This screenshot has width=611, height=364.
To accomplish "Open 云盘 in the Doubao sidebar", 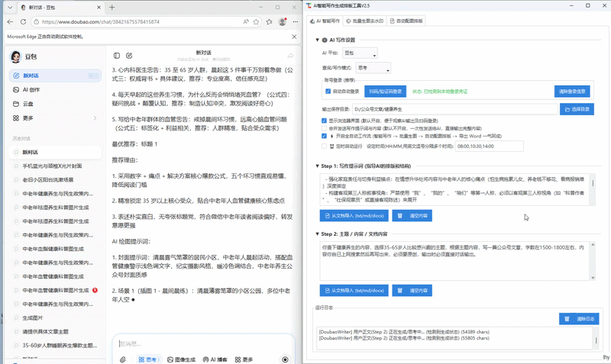I will 55,104.
